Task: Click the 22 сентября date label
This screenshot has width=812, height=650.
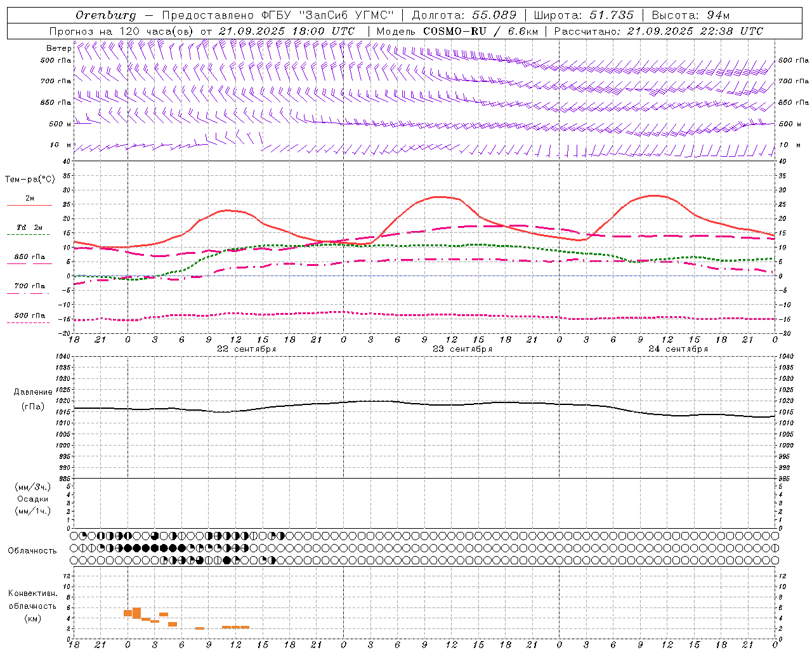Action: [246, 349]
